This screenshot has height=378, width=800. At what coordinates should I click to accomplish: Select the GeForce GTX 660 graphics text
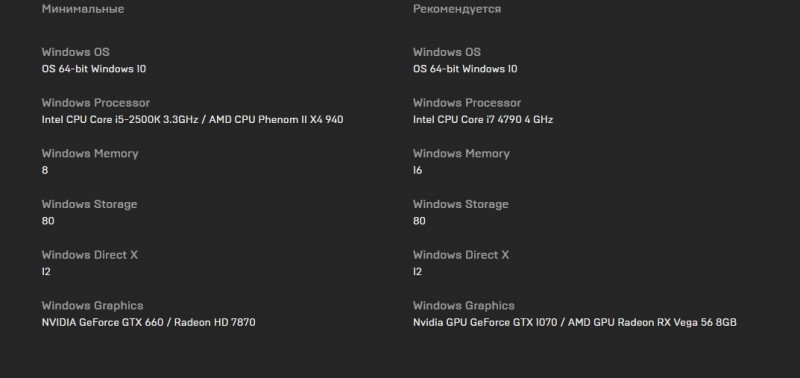[x=148, y=322]
